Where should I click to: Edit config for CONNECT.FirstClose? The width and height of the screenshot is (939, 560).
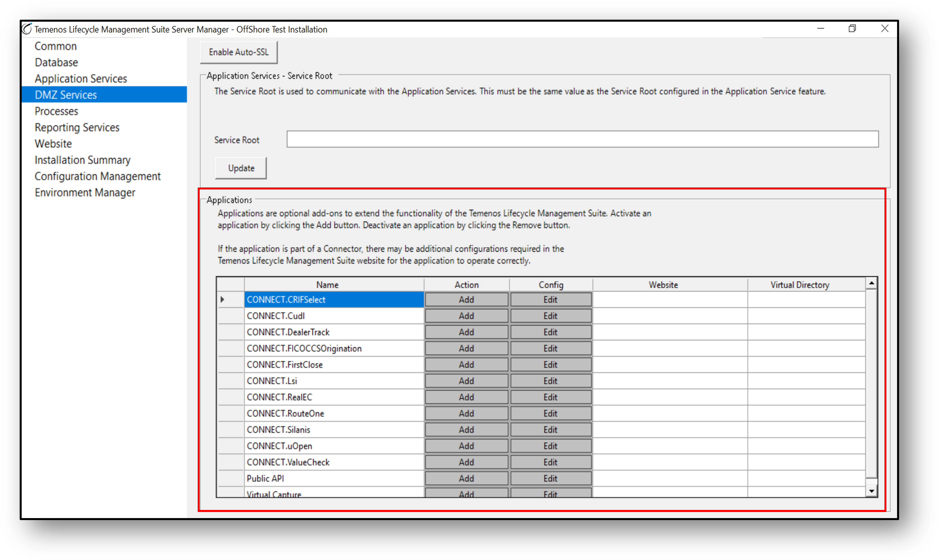coord(551,365)
